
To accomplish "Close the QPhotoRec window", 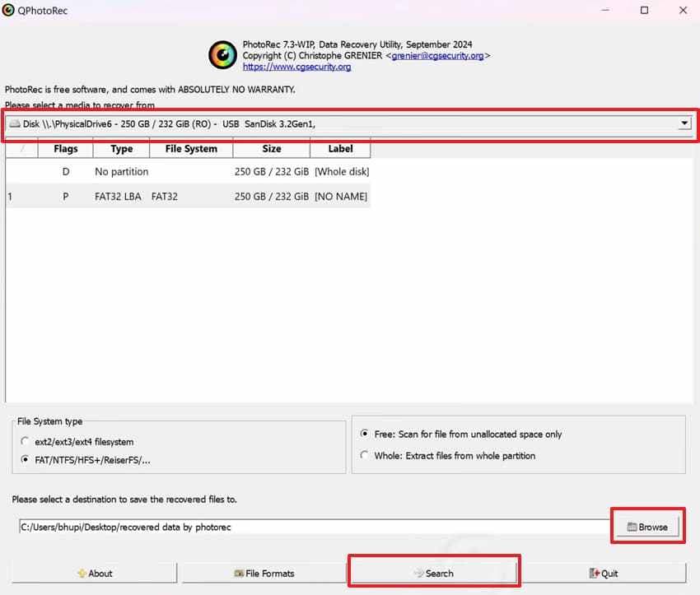I will [683, 10].
